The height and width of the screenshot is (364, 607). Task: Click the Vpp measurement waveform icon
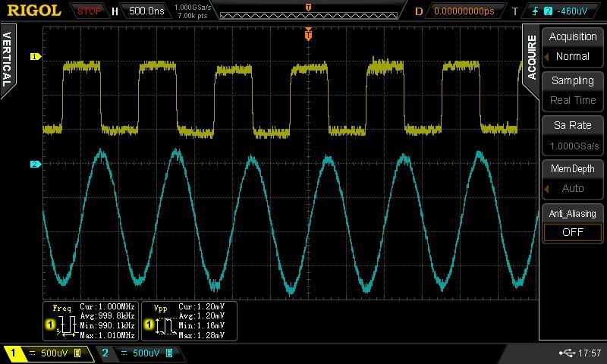point(165,328)
